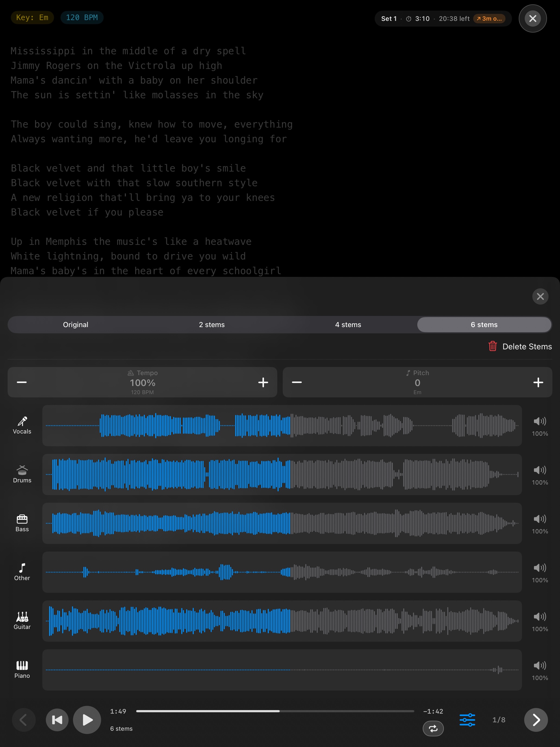Click the Piano keys icon

[x=22, y=665]
